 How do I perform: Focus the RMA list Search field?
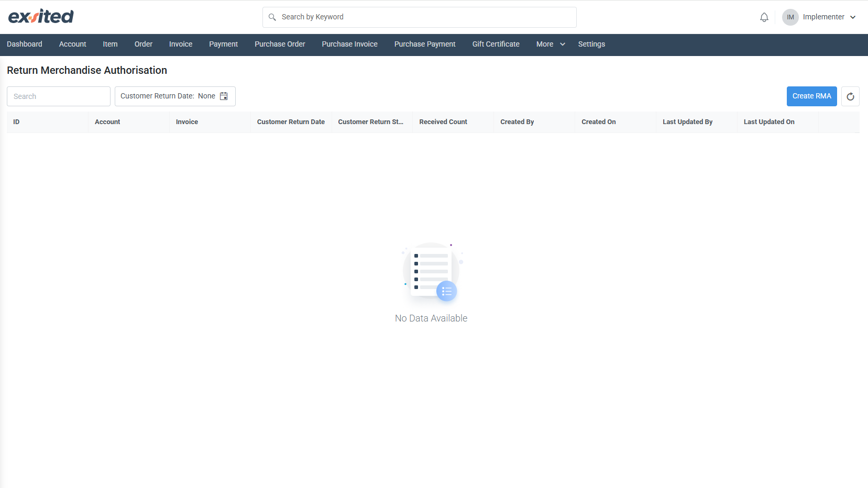tap(59, 96)
